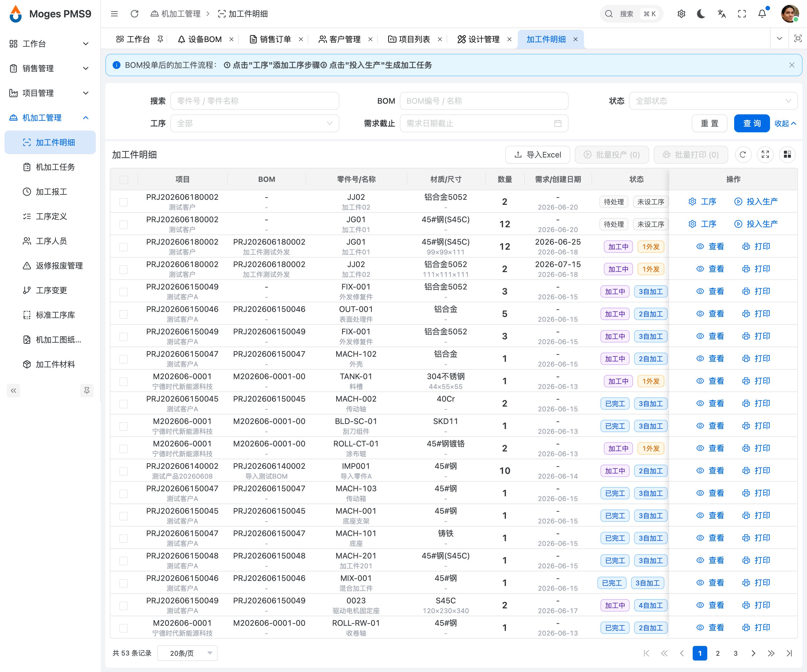
Task: Go to page 2 in pagination
Action: [x=717, y=653]
